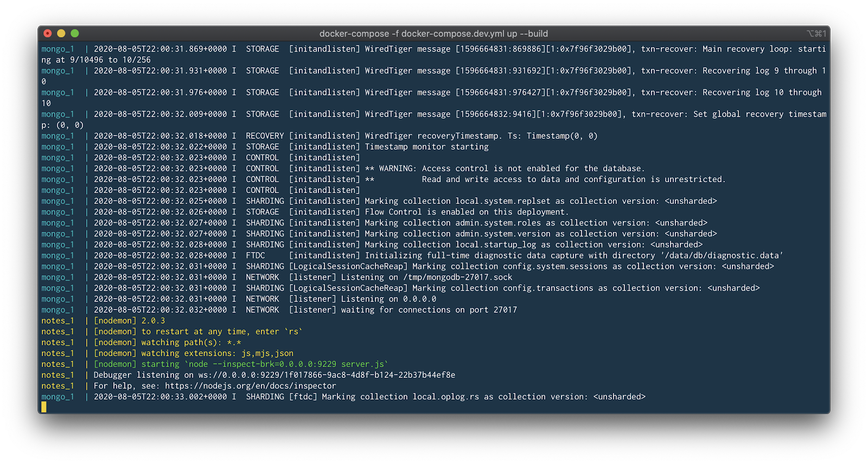Click 'waiting for connections on port 27017' text
The width and height of the screenshot is (868, 464).
tap(429, 310)
